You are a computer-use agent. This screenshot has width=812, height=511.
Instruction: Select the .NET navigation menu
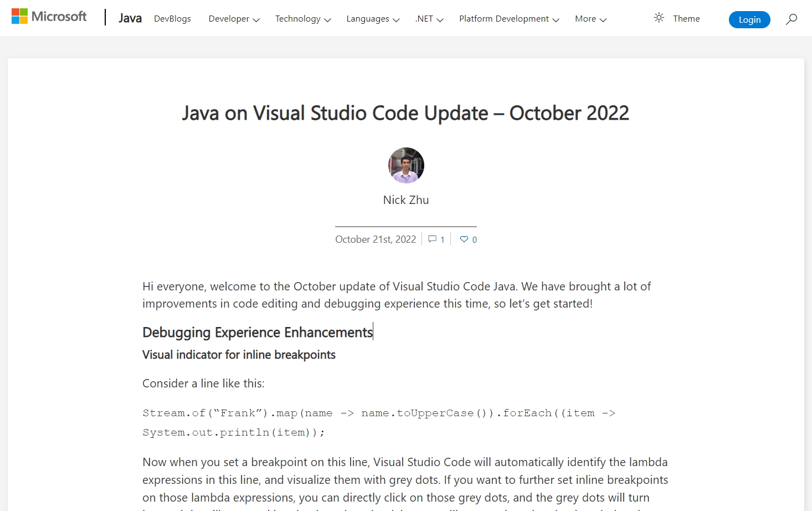pyautogui.click(x=429, y=18)
